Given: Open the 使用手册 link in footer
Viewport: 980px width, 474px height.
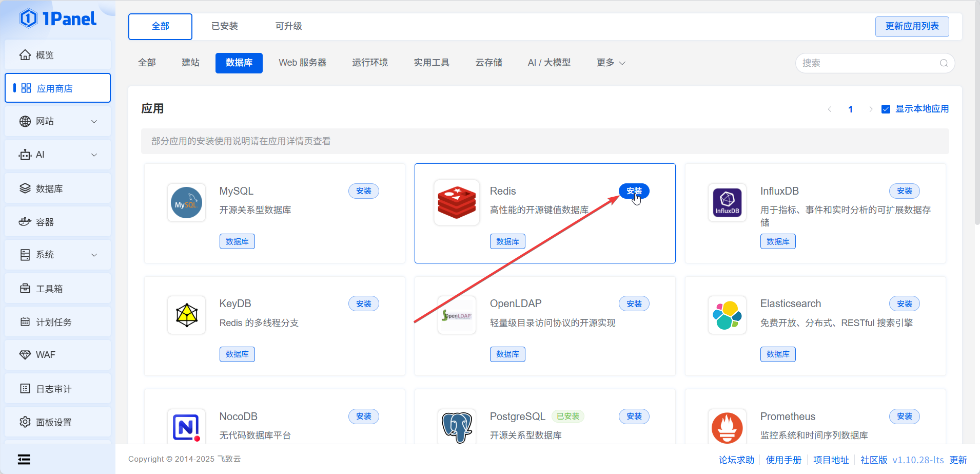Looking at the screenshot, I should pyautogui.click(x=783, y=460).
